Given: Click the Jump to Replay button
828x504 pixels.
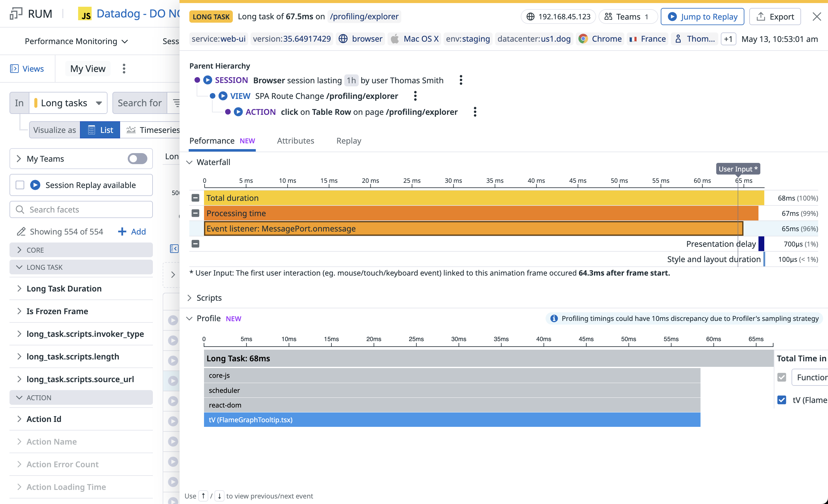Looking at the screenshot, I should click(702, 17).
